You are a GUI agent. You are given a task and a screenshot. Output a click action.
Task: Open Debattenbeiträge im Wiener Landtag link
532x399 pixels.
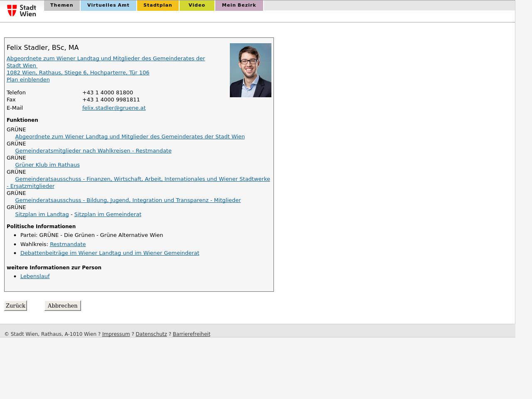(x=110, y=253)
